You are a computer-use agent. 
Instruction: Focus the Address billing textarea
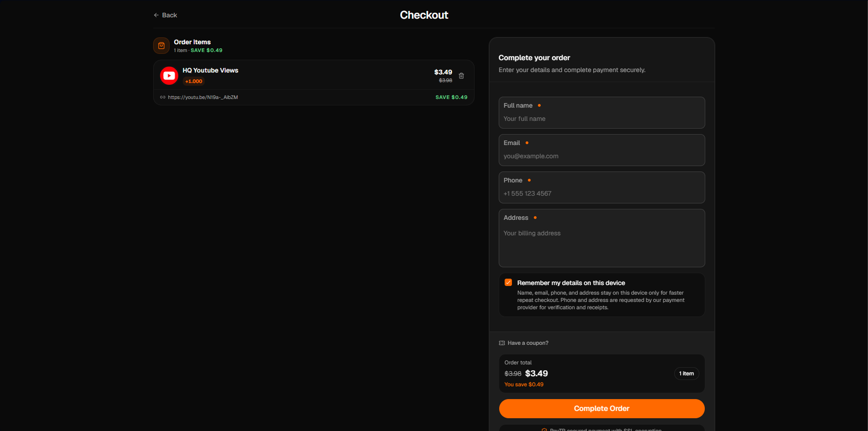(602, 238)
